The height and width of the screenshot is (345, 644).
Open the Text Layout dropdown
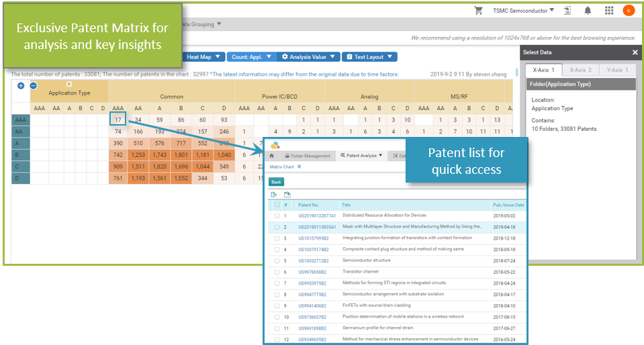pos(369,56)
